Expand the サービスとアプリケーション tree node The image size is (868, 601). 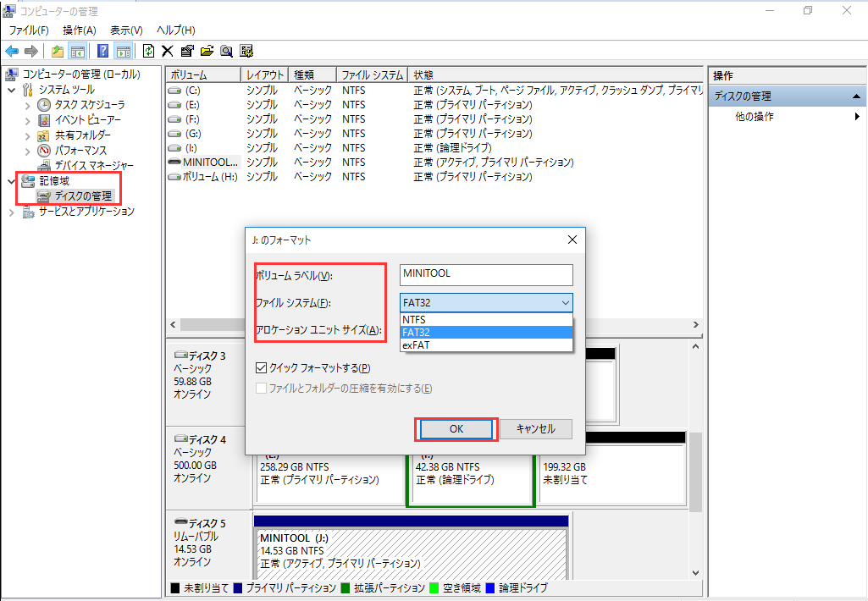coord(12,212)
